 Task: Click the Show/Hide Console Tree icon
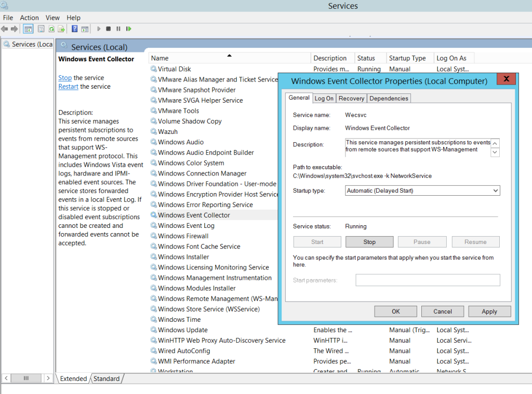tap(28, 29)
